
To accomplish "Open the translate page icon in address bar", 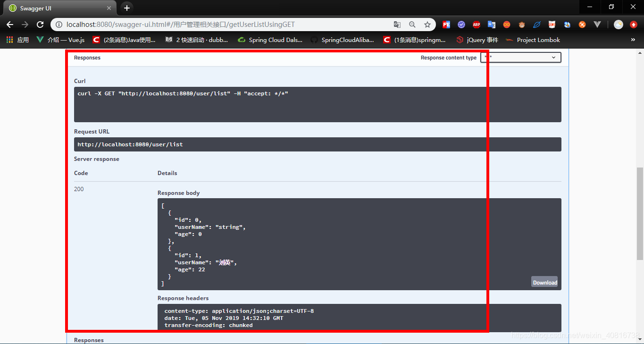I will pos(397,25).
